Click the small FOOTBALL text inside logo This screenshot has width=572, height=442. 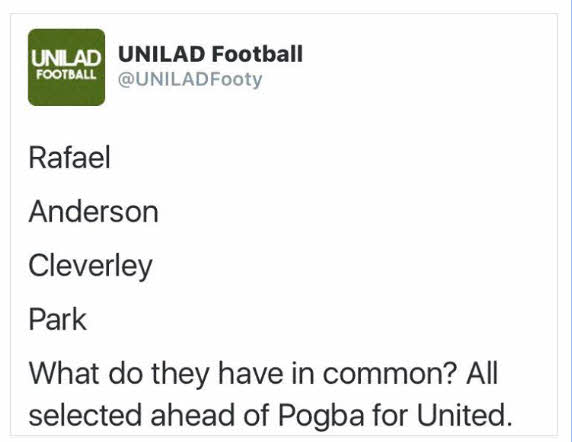(66, 74)
